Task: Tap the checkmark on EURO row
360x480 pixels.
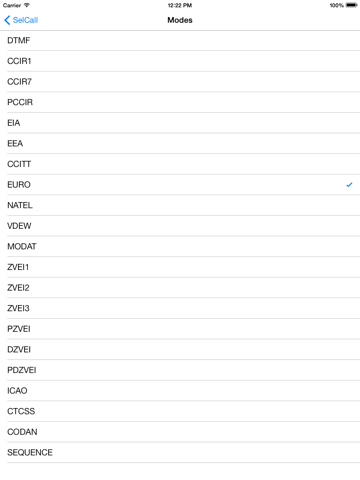Action: point(349,185)
